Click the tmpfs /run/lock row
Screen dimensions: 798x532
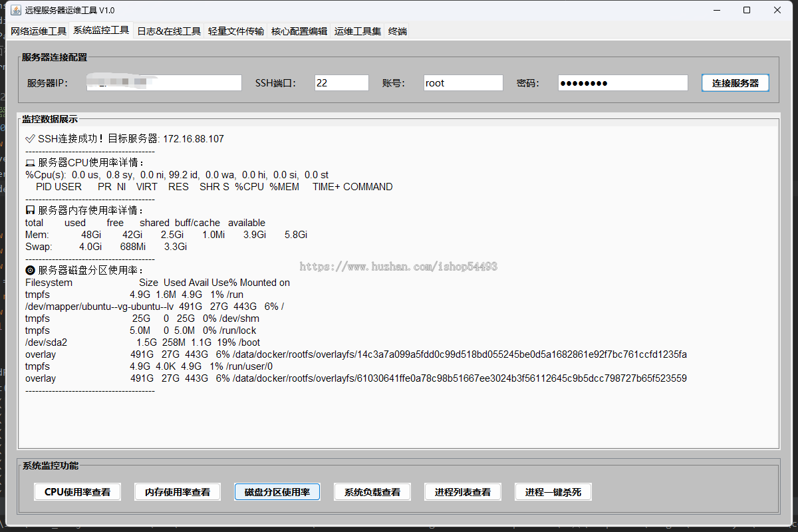click(141, 331)
